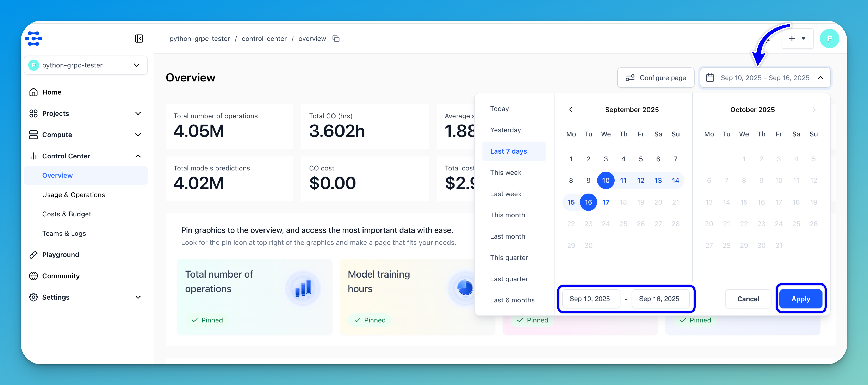Click the Community globe icon
Viewport: 868px width, 385px height.
click(33, 276)
